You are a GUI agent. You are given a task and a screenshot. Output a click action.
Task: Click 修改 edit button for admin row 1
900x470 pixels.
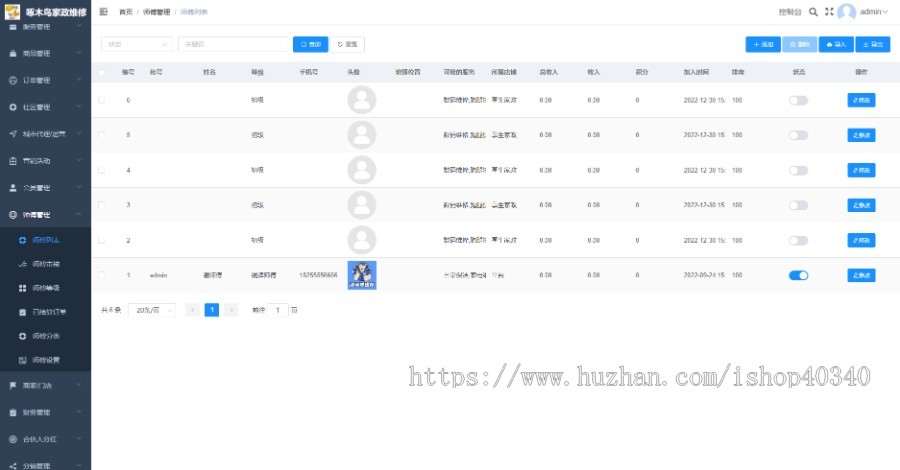tap(861, 275)
